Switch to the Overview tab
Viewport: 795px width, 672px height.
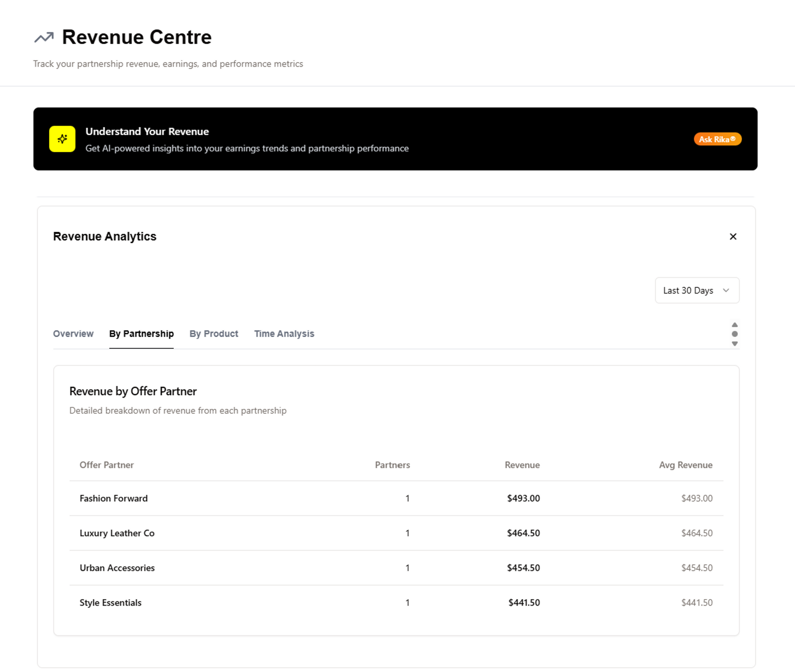click(73, 334)
